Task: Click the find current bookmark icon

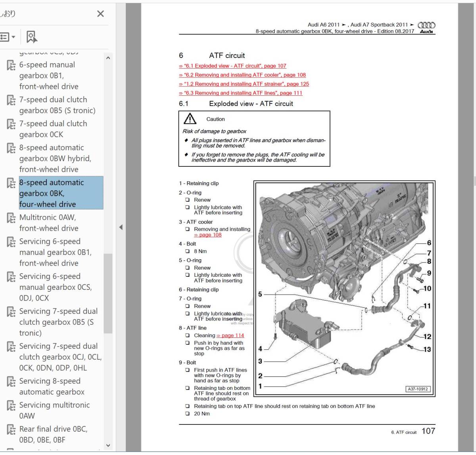Action: click(32, 37)
